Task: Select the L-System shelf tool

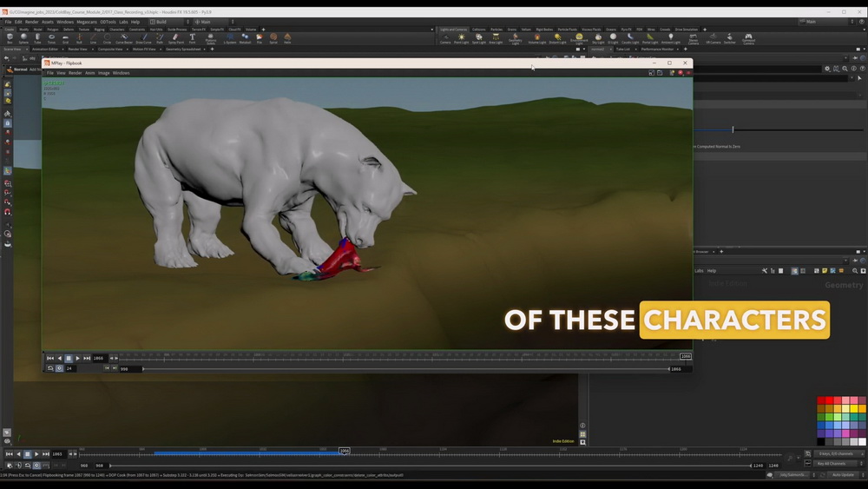Action: [230, 38]
